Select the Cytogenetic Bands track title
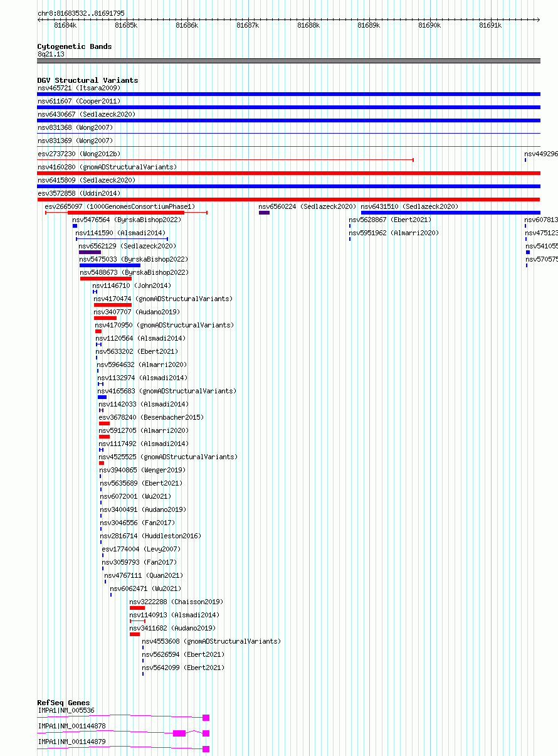Screen dimensions: 558x756 (75, 46)
